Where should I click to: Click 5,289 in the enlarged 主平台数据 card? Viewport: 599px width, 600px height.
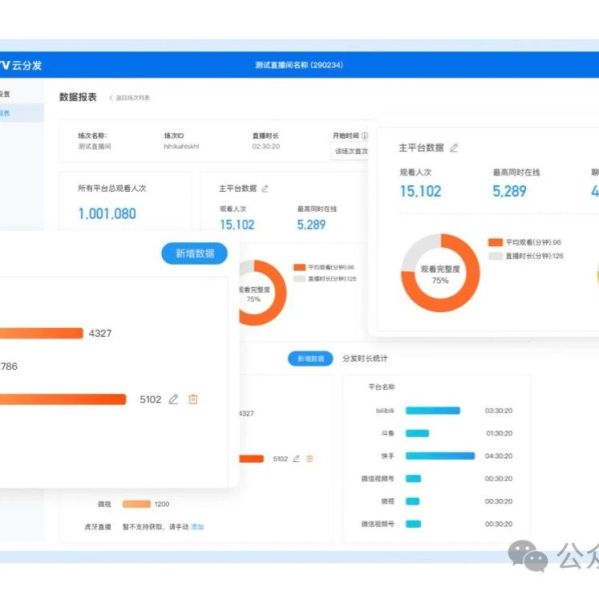click(x=509, y=191)
